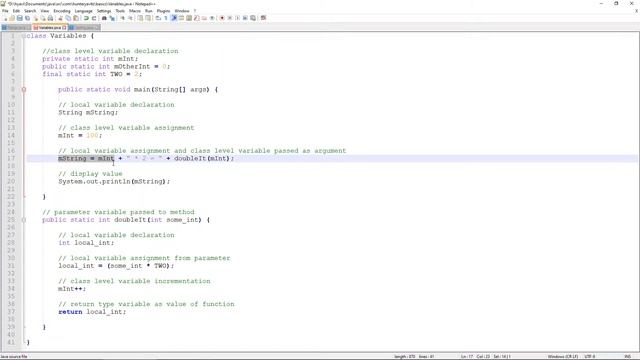The height and width of the screenshot is (360, 640).
Task: Start macro recording with red button
Action: 222,18
